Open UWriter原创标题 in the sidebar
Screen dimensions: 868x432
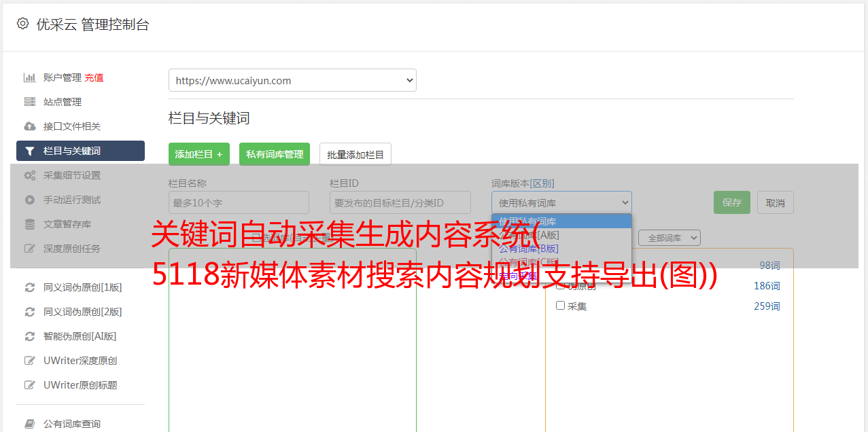(x=80, y=385)
